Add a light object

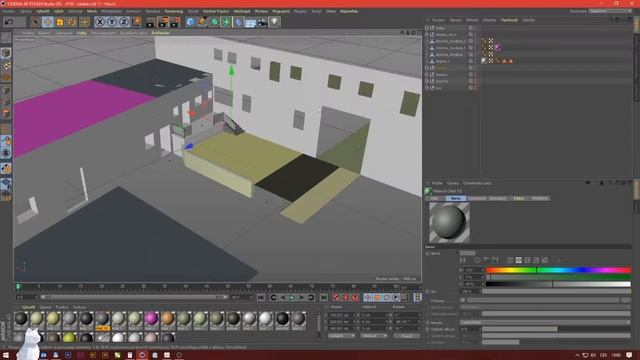pyautogui.click(x=274, y=22)
